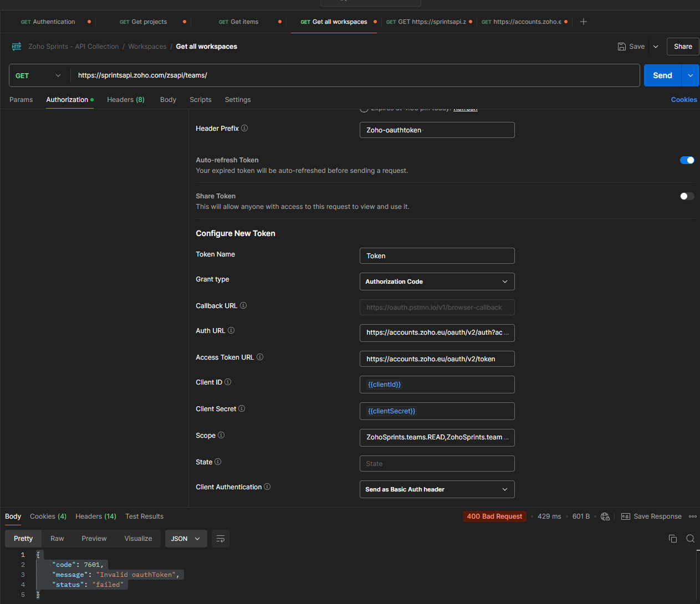Image resolution: width=700 pixels, height=604 pixels.
Task: Click State info icon
Action: pos(218,462)
